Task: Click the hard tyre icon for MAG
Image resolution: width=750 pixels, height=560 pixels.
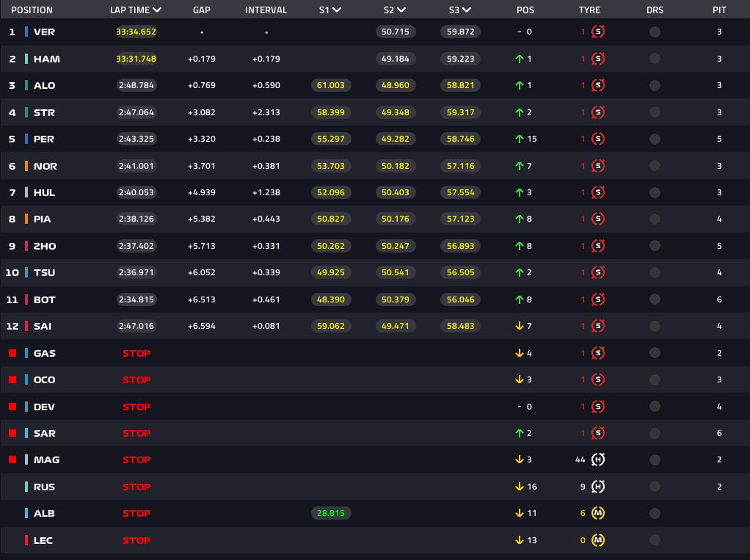Action: (x=598, y=460)
